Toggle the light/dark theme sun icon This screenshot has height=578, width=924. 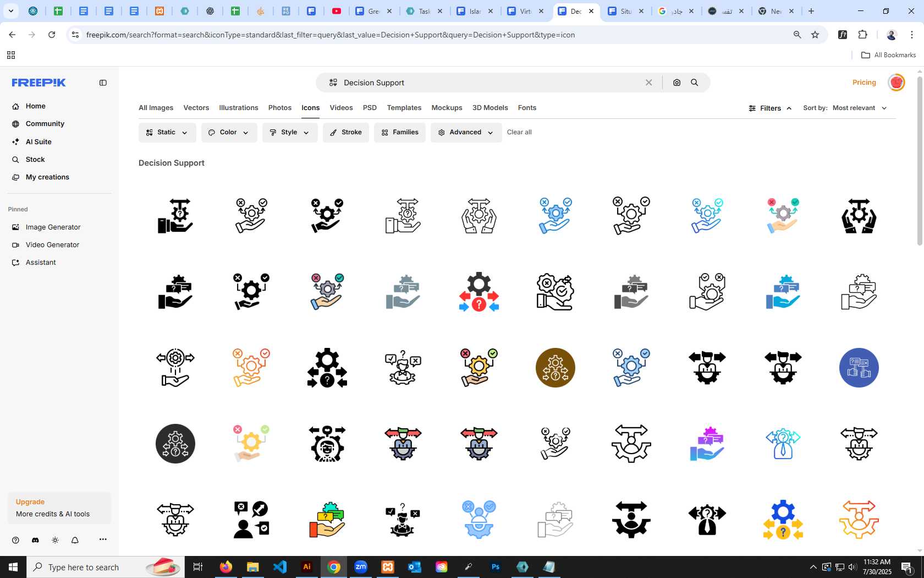[55, 540]
